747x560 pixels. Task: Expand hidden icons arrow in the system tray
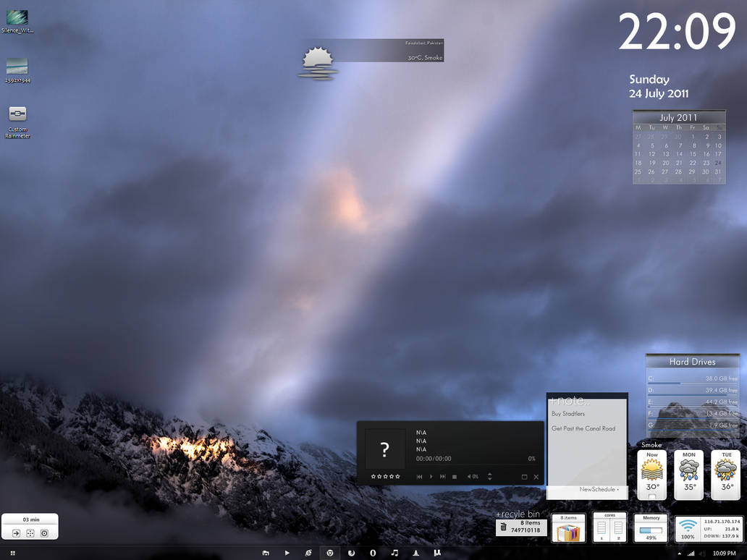pos(678,552)
